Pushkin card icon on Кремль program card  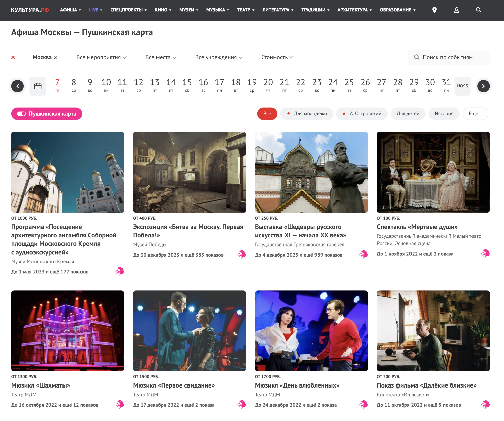120,271
